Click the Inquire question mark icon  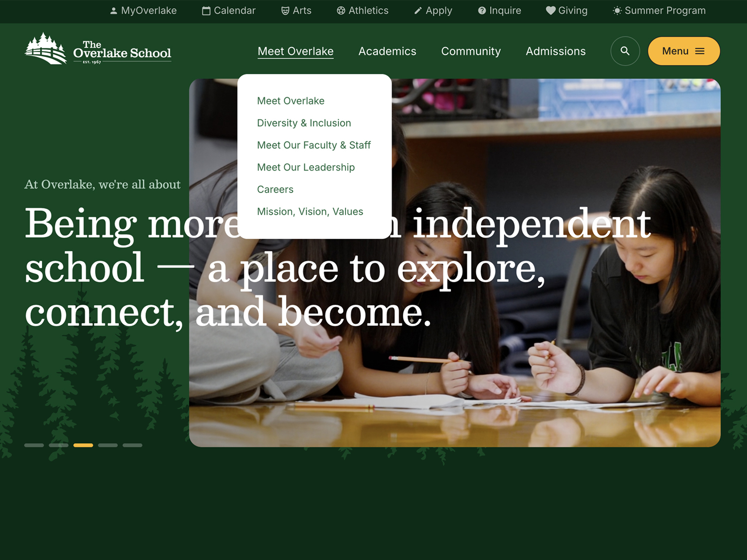(482, 11)
